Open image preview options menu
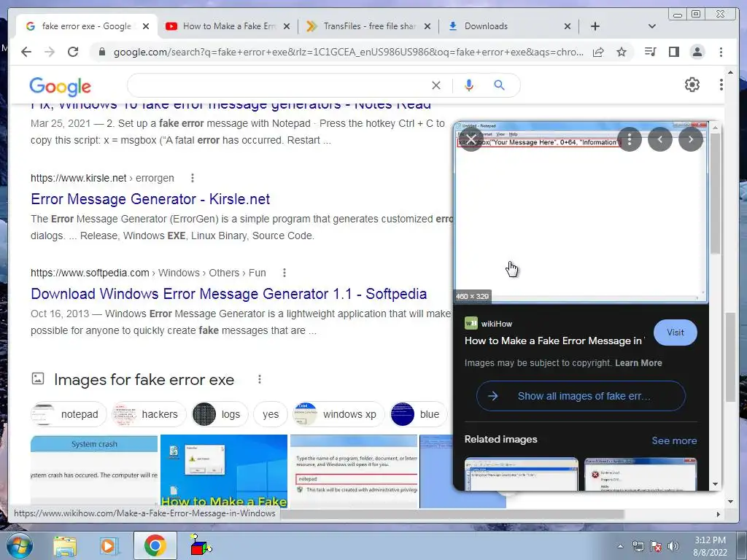Screen dimensions: 747x560 click(630, 139)
